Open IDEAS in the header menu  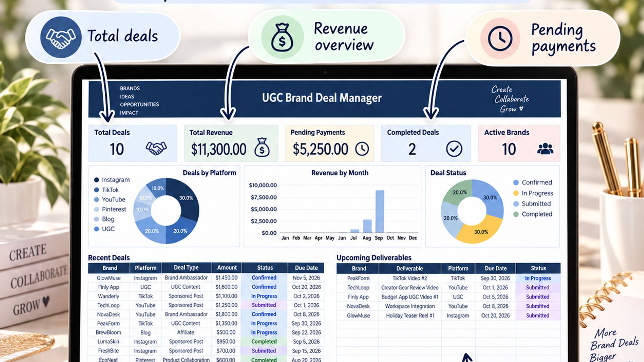click(x=127, y=97)
